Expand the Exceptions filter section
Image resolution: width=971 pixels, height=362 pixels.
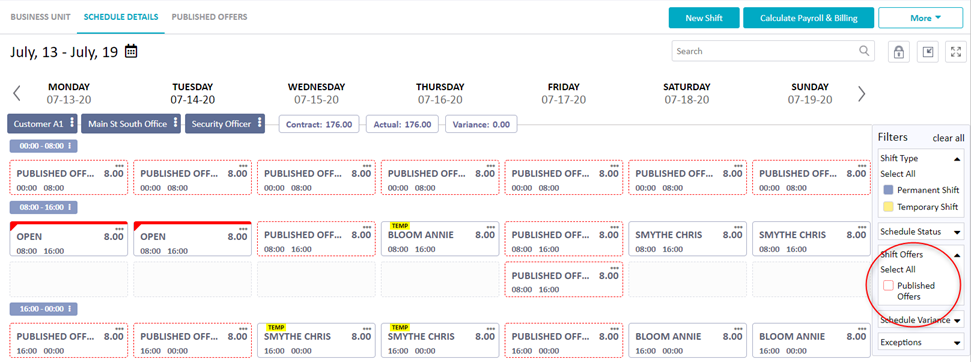coord(957,342)
